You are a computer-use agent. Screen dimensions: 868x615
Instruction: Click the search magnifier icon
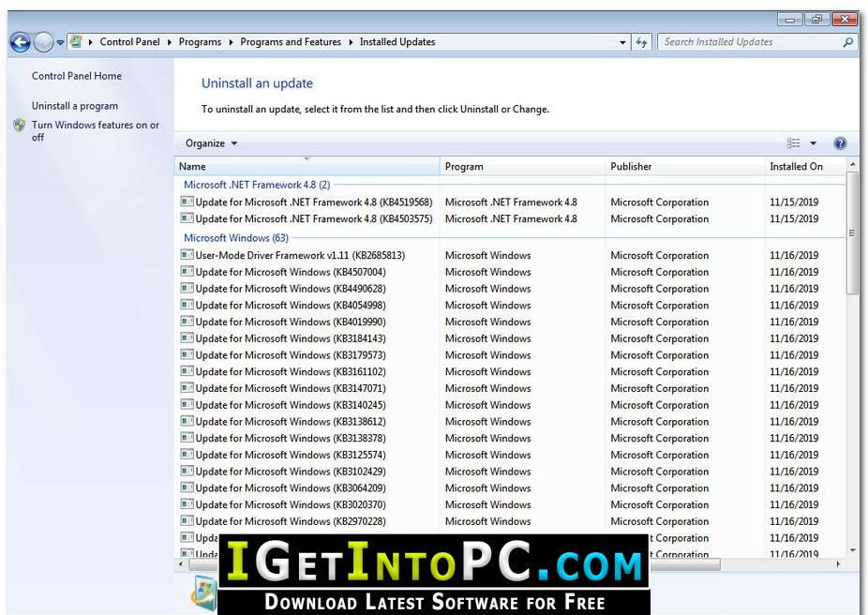coord(847,42)
